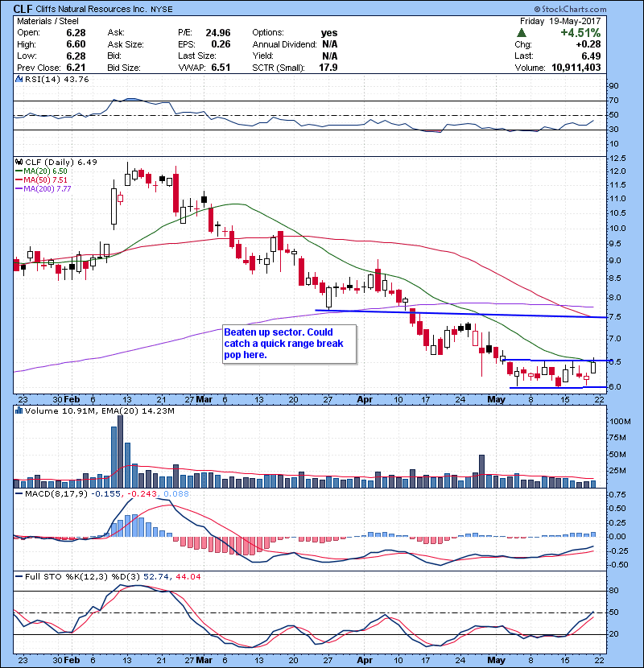Click the last white candlestick on May 19

tap(593, 367)
